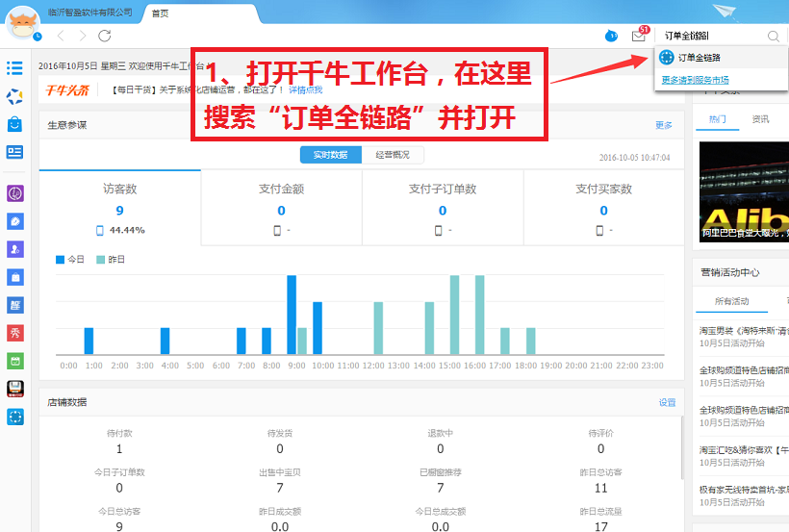Click the 营销活动中心 heading
The height and width of the screenshot is (532, 789).
click(730, 272)
